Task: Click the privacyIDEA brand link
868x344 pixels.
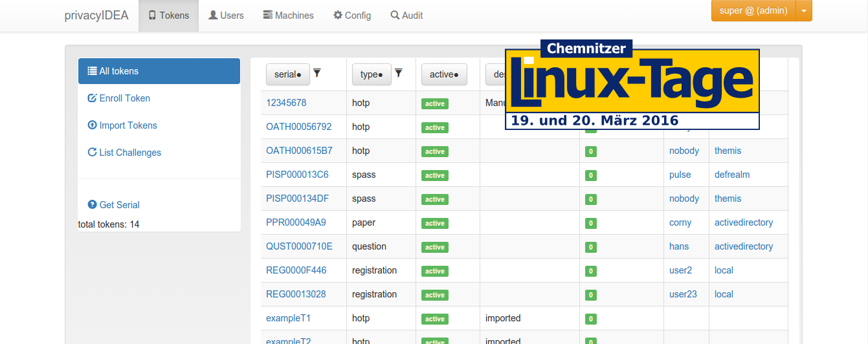Action: [96, 16]
